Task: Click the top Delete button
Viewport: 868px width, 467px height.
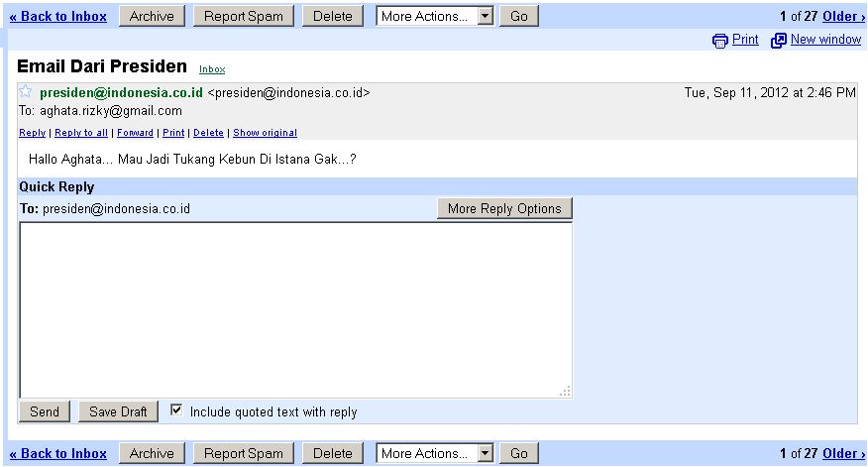Action: (333, 16)
